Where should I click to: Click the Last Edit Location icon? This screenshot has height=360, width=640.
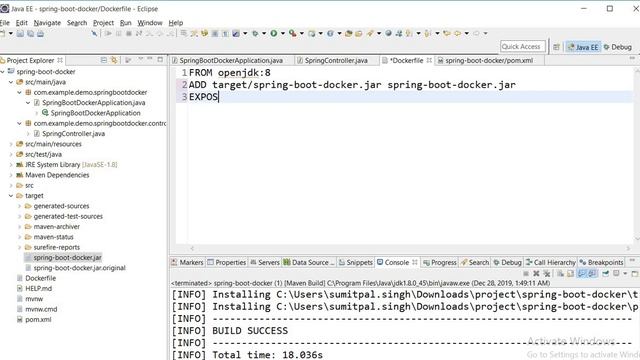click(x=447, y=33)
